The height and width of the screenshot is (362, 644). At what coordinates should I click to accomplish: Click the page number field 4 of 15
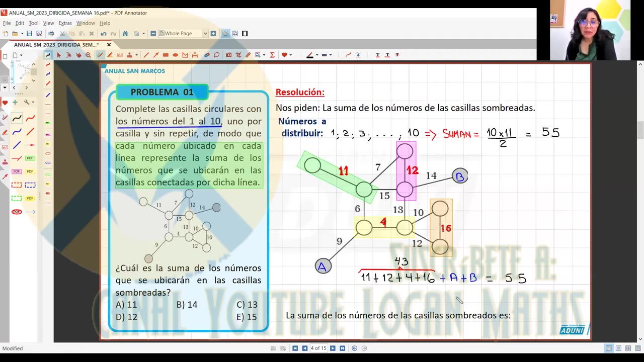318,348
